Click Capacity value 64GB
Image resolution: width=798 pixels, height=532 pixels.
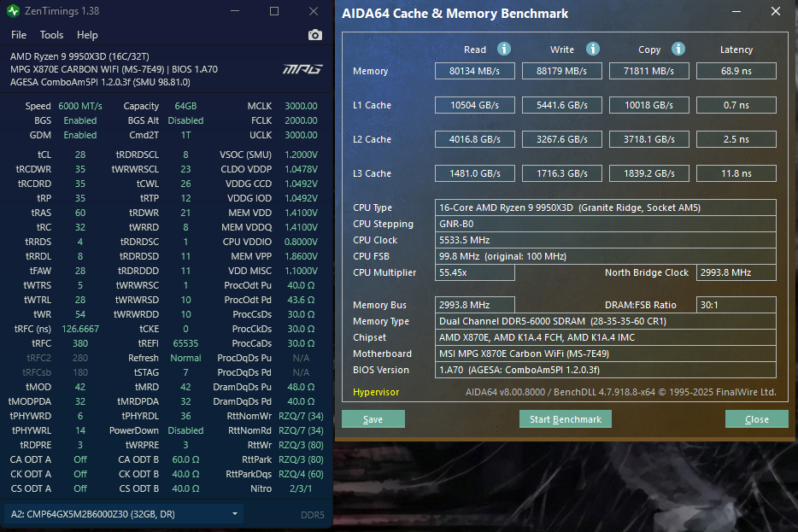click(x=185, y=106)
